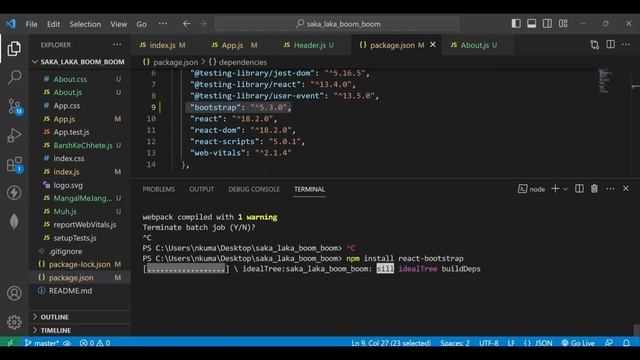The width and height of the screenshot is (640, 360).
Task: Open the Run and Debug view
Action: tap(14, 135)
